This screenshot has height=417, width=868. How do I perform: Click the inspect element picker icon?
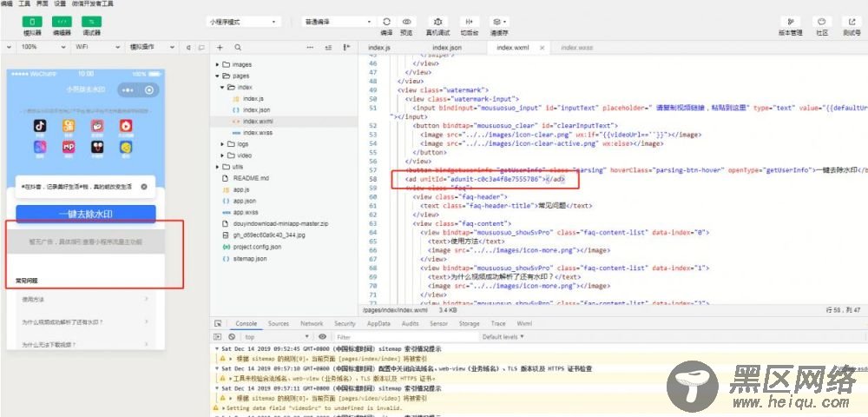click(218, 323)
